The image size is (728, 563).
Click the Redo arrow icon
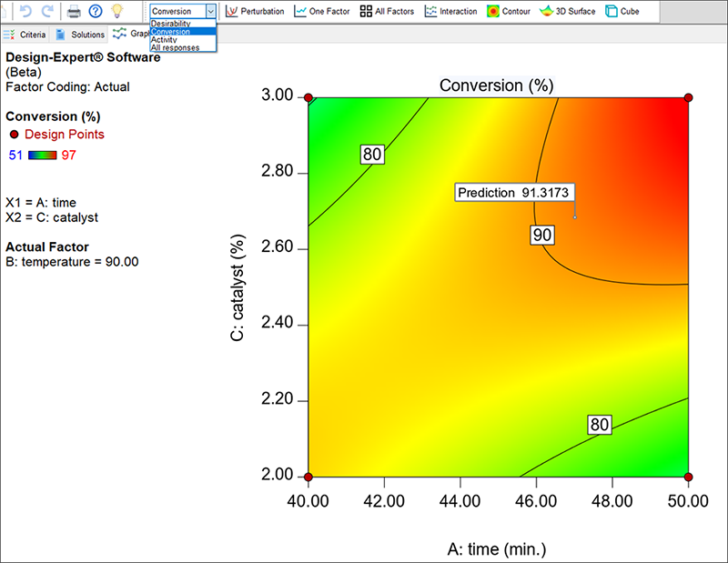[x=47, y=11]
